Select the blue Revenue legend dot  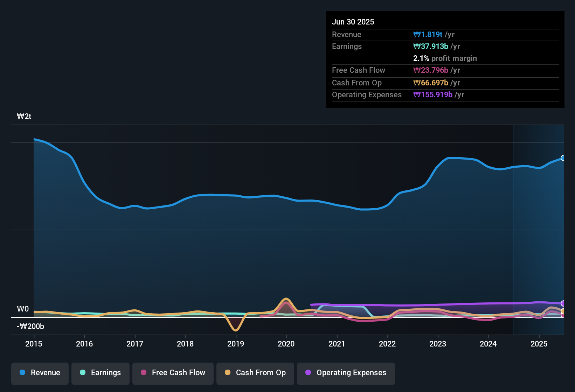[22, 373]
